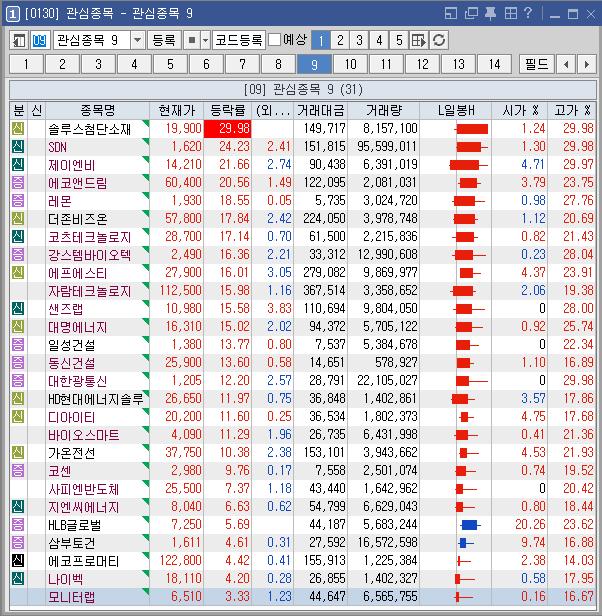Select the 대한광통신 stock name
Screen dimensions: 602x616
[x=77, y=381]
